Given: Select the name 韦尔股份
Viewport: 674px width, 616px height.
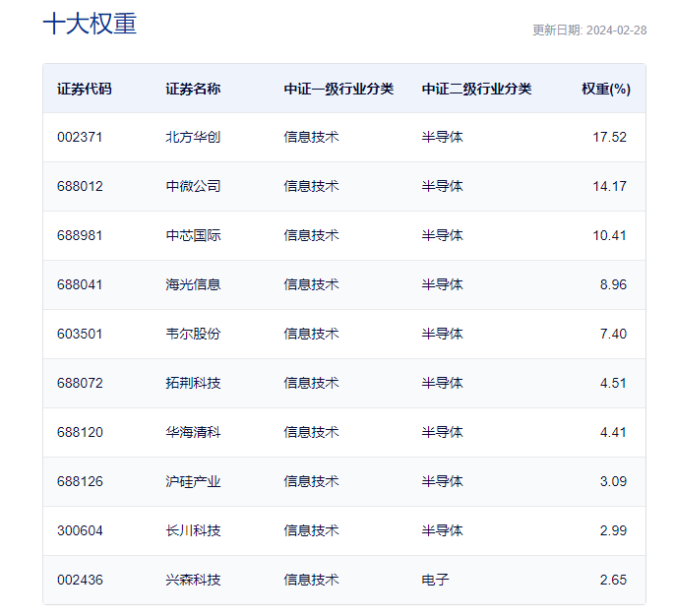Looking at the screenshot, I should point(193,334).
